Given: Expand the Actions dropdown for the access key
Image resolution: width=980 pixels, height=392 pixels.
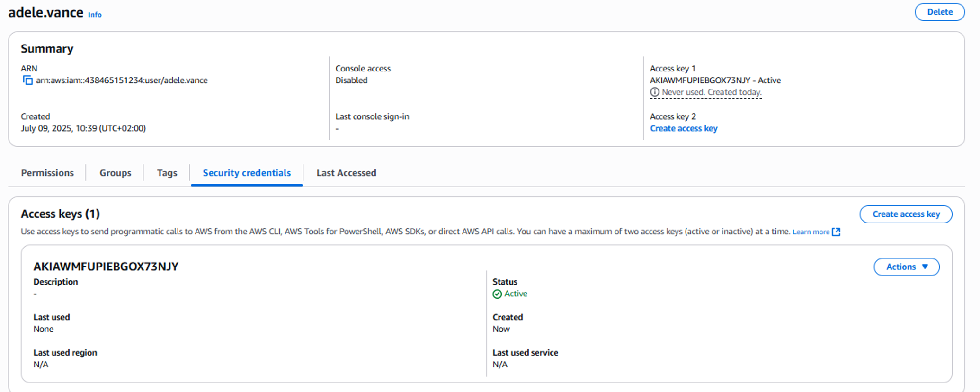Looking at the screenshot, I should (x=906, y=267).
